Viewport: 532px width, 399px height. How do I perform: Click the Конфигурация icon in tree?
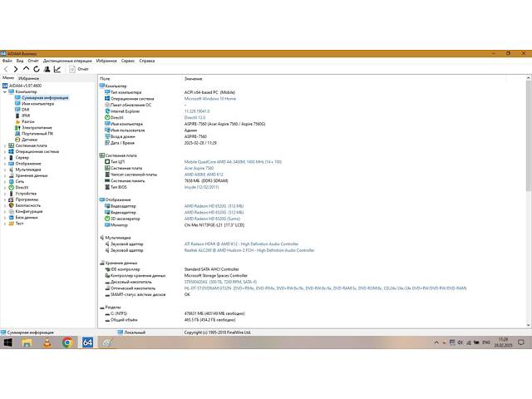11,212
